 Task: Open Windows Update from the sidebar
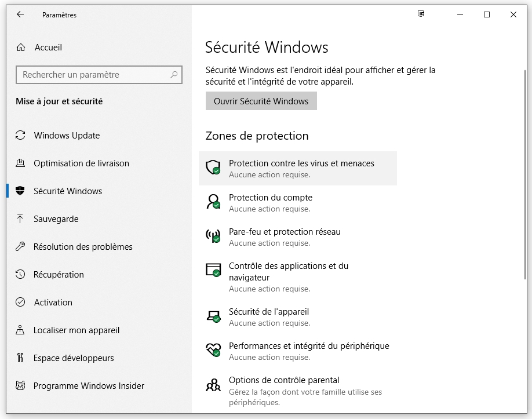[x=67, y=136]
